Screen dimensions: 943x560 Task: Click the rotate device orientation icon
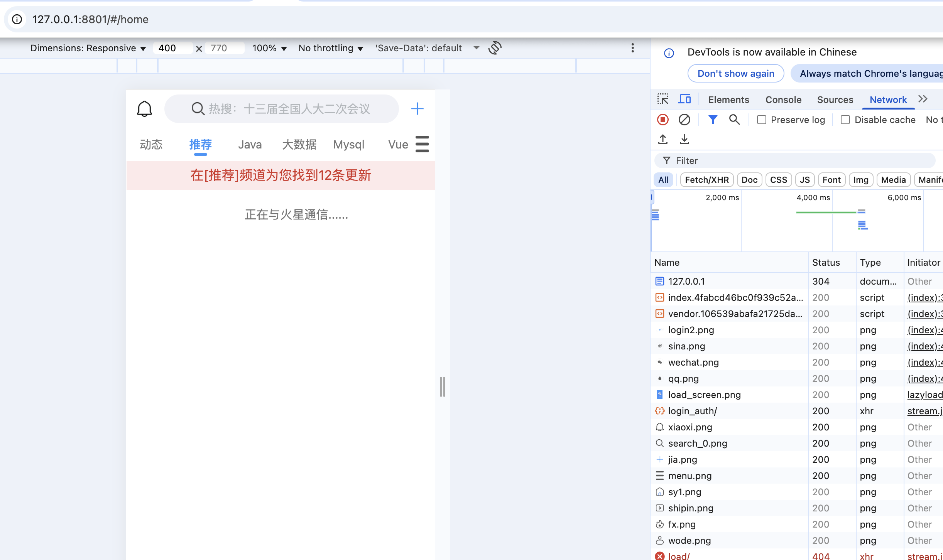coord(495,48)
